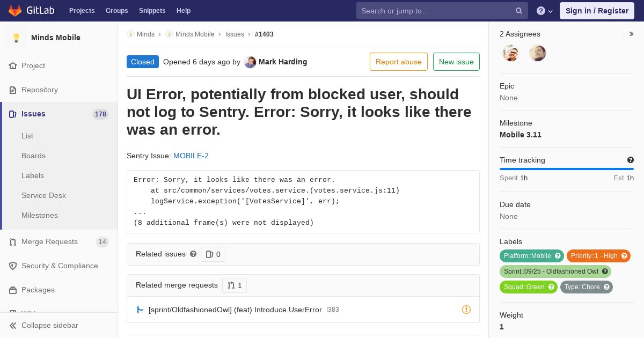
Task: Click the Priority::1 - High help icon
Action: click(625, 256)
